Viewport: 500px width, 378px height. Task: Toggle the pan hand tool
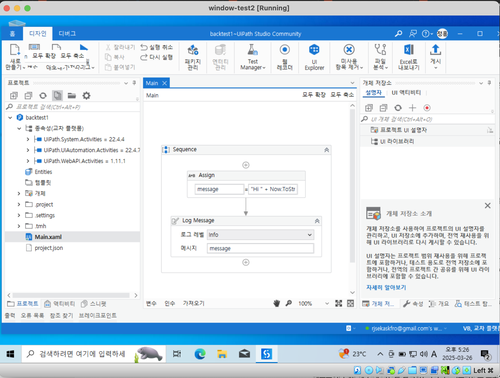click(x=277, y=303)
